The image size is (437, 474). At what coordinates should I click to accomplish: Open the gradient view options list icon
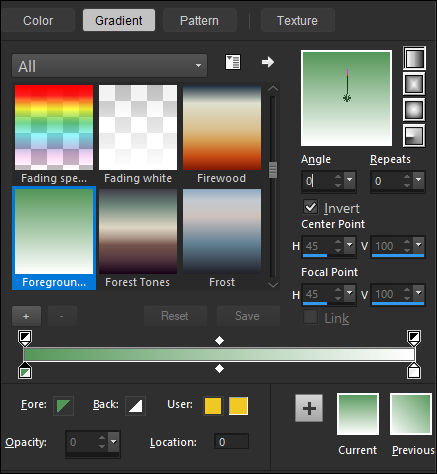pos(233,62)
